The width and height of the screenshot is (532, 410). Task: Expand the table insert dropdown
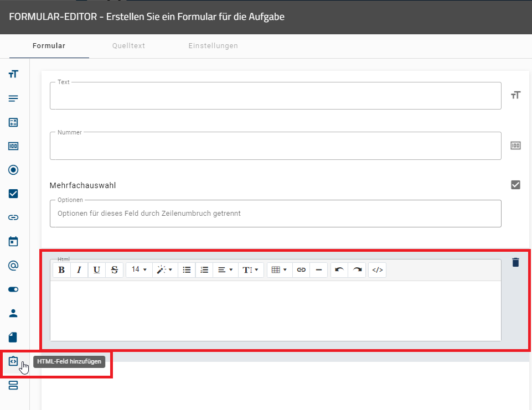(278, 269)
